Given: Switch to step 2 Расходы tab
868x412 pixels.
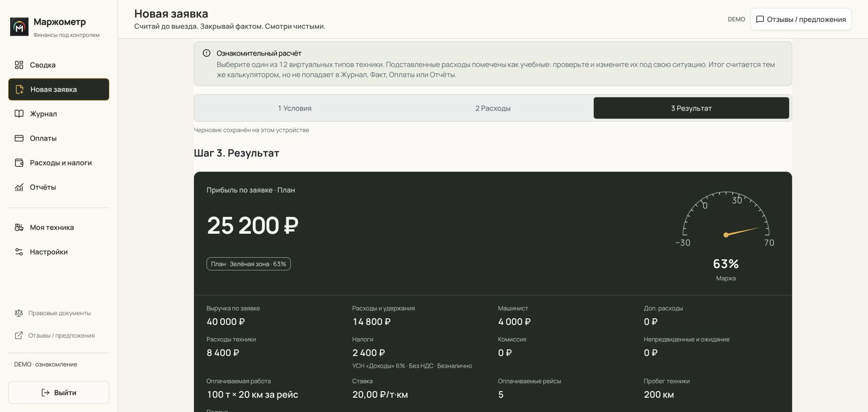Looking at the screenshot, I should coord(493,108).
